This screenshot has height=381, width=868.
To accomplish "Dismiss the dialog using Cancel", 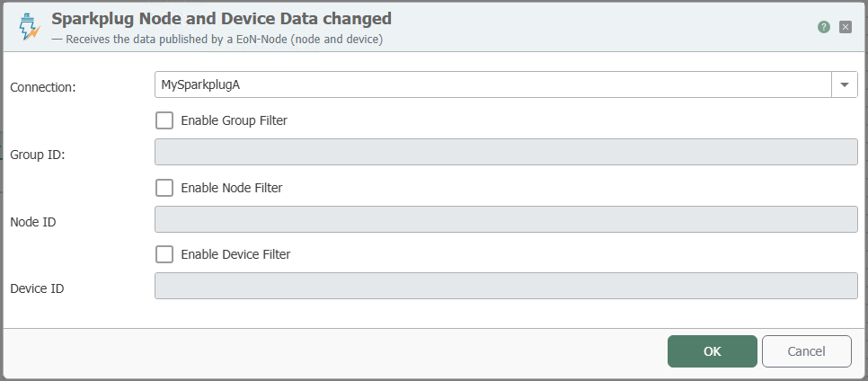I will click(x=807, y=351).
